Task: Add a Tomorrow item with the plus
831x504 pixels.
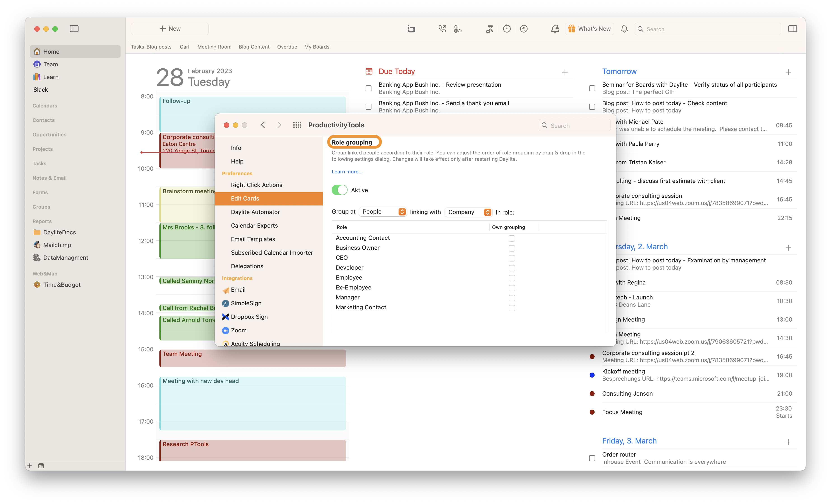Action: pos(788,72)
